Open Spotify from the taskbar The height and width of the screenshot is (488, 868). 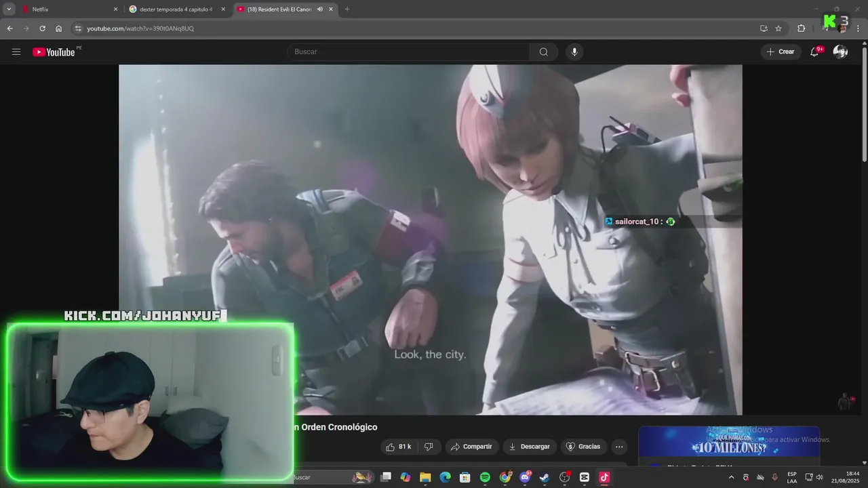pos(485,477)
